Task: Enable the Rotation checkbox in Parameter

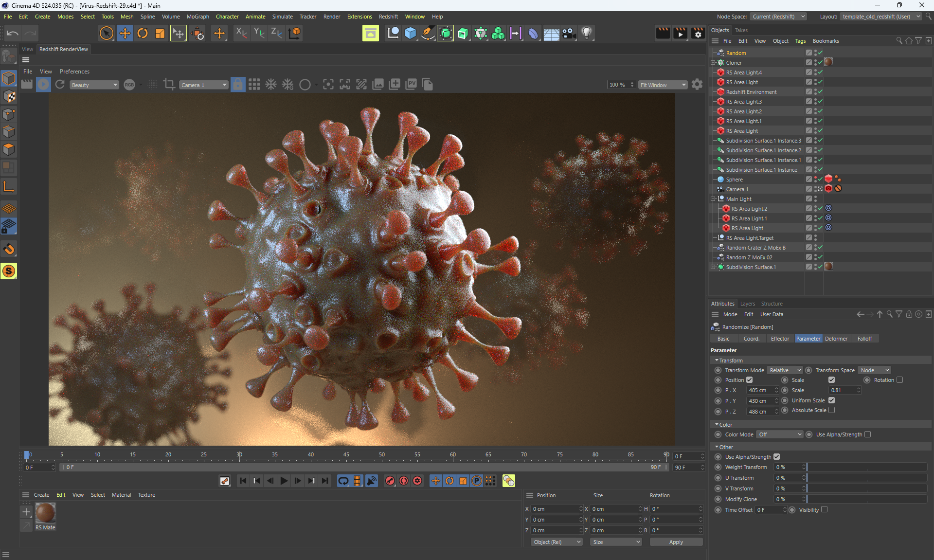Action: pyautogui.click(x=899, y=380)
